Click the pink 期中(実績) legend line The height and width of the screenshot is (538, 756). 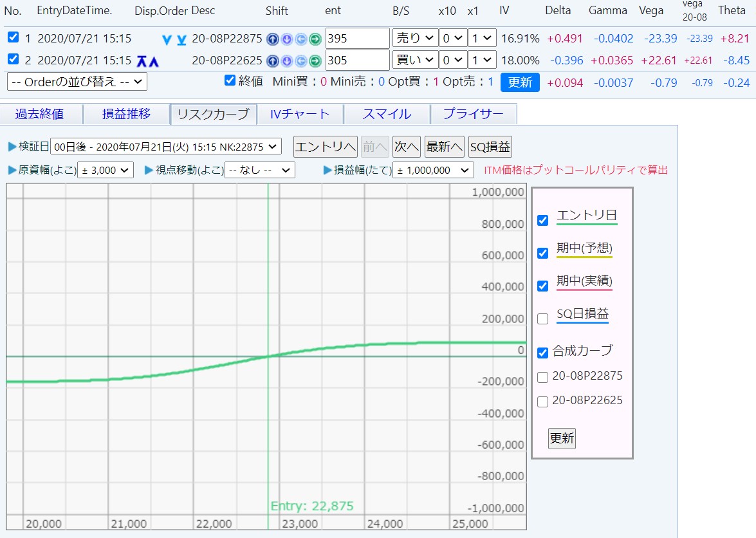584,290
